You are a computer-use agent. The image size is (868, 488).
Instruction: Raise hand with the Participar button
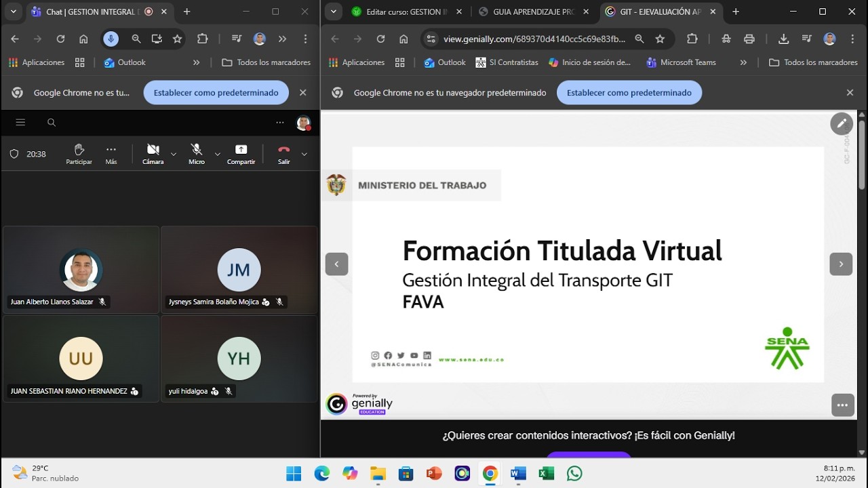(79, 154)
